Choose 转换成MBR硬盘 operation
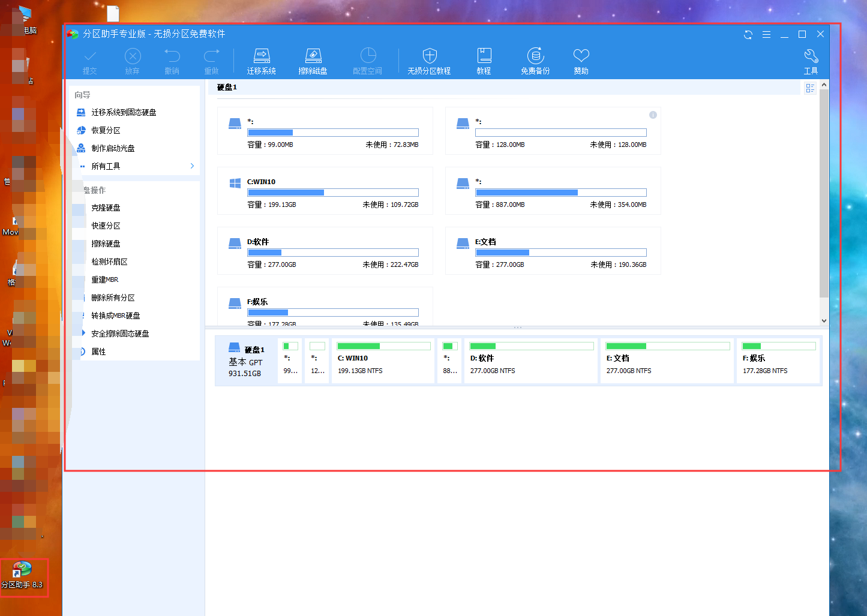Viewport: 867px width, 616px height. pyautogui.click(x=115, y=315)
